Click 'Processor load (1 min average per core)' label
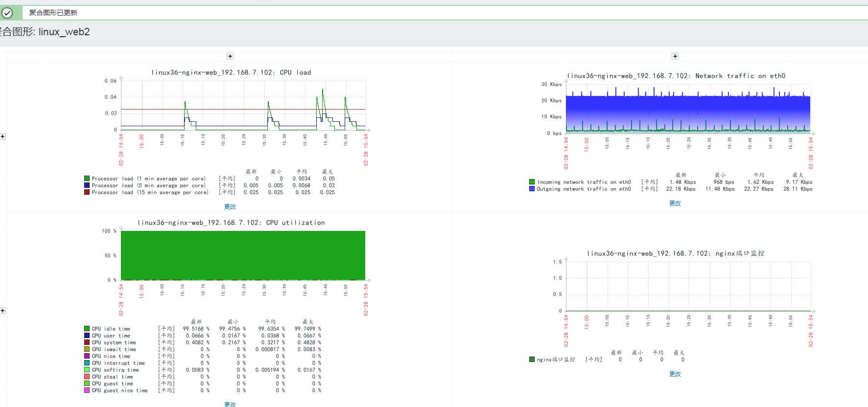This screenshot has width=868, height=407. pyautogui.click(x=149, y=179)
